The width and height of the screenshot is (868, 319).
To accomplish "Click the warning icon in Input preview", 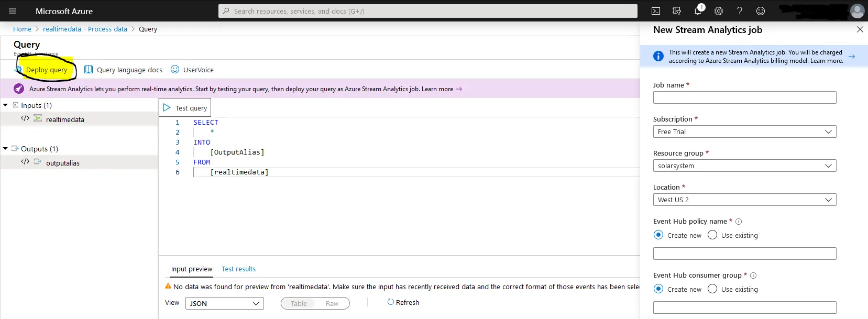I will [x=168, y=286].
